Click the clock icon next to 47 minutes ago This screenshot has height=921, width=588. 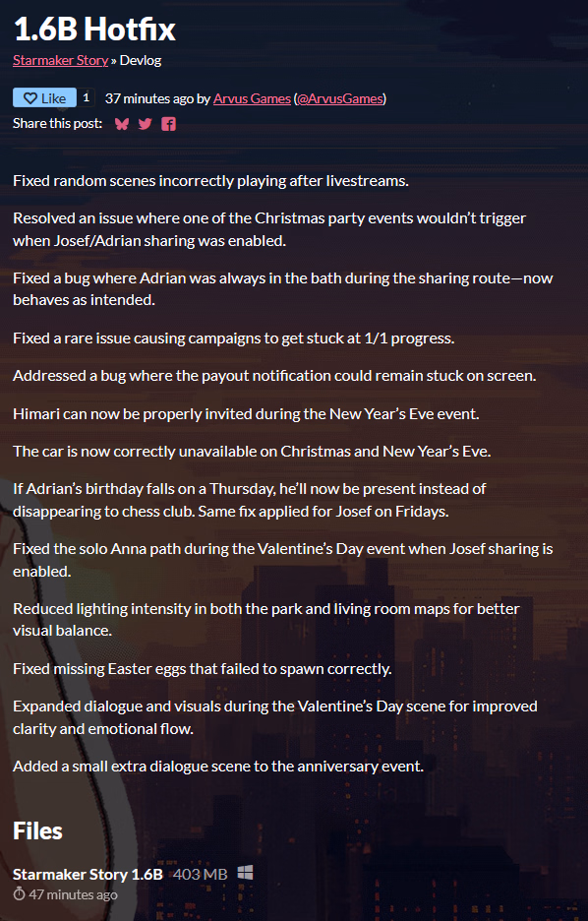tap(20, 894)
